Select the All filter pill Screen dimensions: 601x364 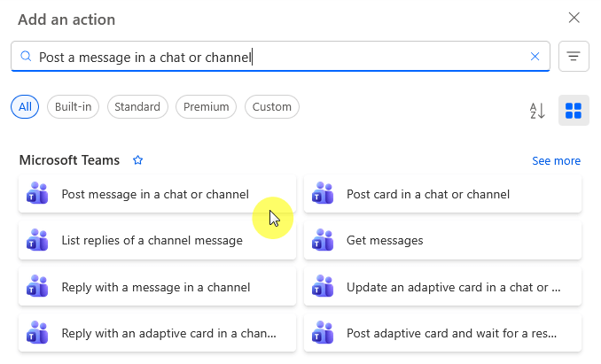point(25,107)
